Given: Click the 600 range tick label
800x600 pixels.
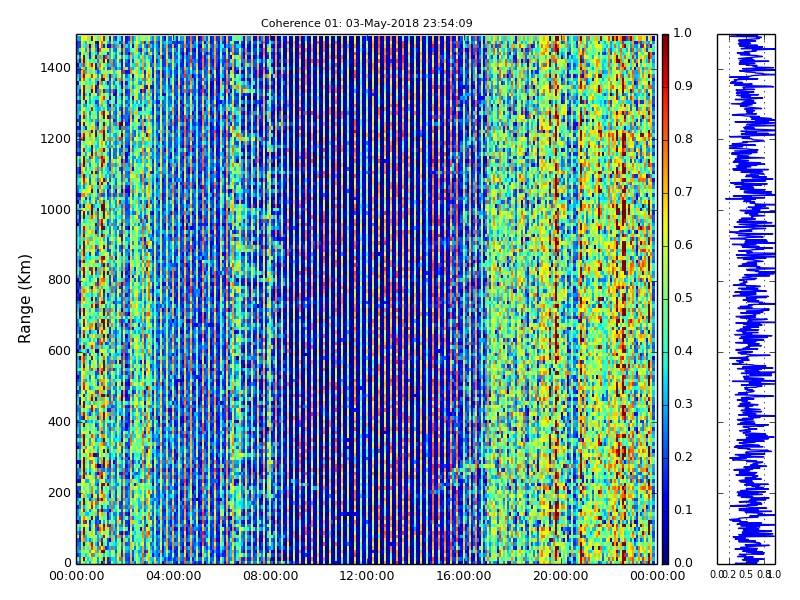Looking at the screenshot, I should 59,351.
